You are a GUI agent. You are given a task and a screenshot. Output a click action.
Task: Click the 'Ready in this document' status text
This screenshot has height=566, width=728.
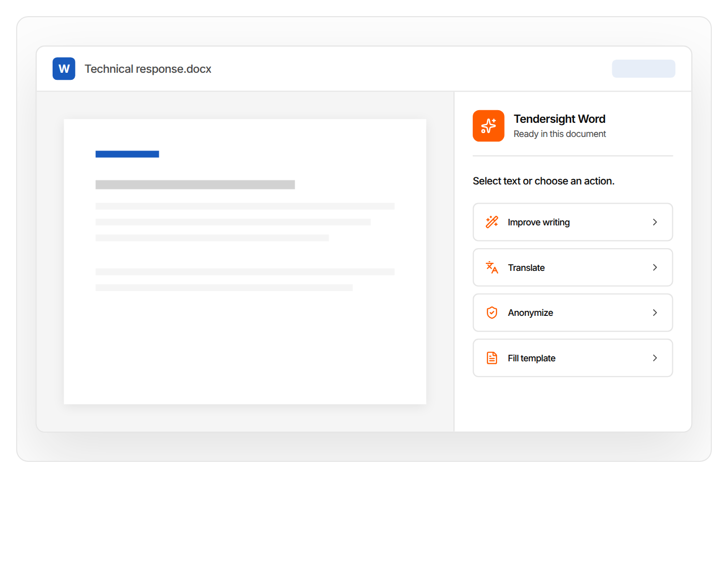(x=560, y=134)
